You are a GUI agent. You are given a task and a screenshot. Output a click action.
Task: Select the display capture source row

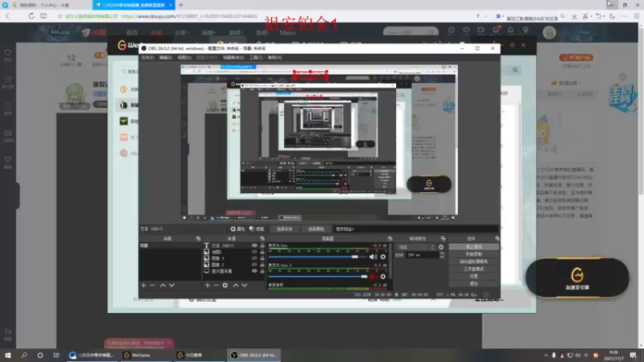click(234, 271)
